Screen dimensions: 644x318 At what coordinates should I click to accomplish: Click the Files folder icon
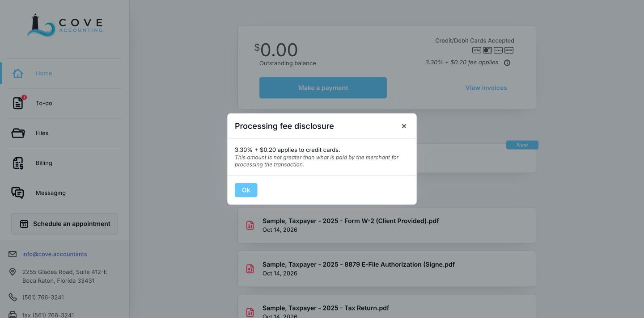click(18, 133)
